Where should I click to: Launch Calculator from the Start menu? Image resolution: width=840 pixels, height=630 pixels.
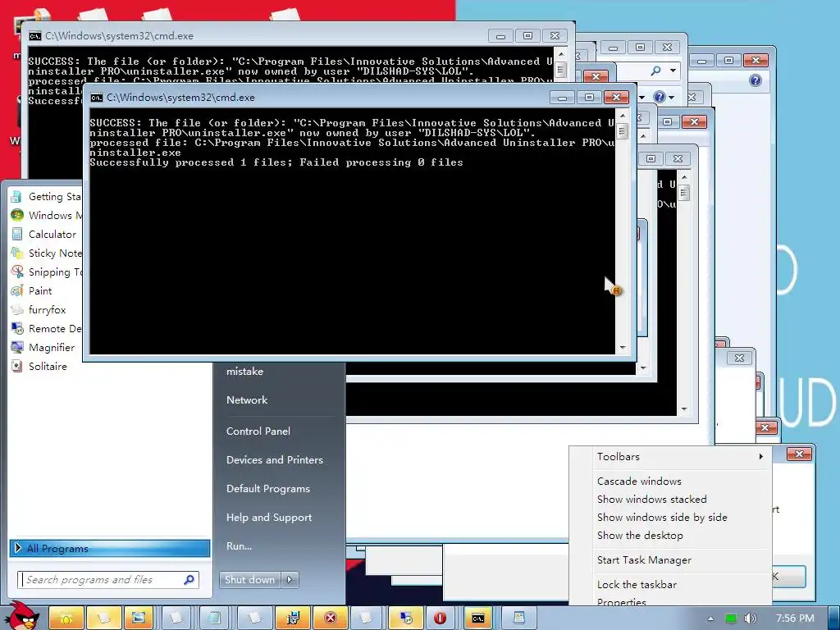tap(46, 234)
